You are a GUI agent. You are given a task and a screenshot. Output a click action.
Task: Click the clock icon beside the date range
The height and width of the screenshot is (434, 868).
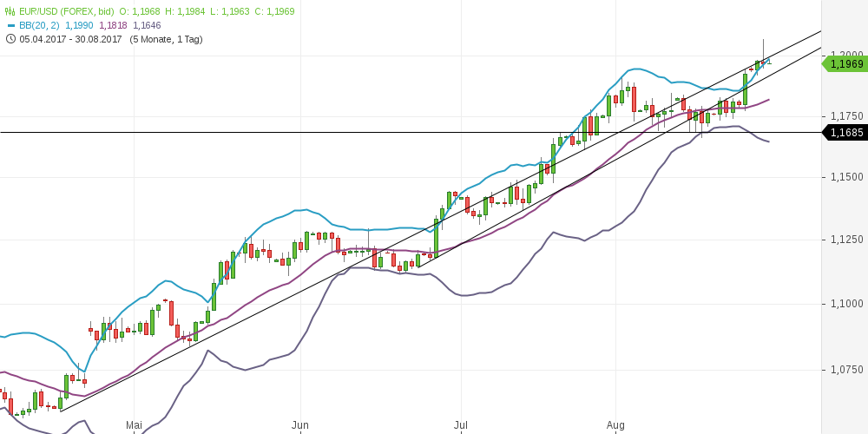[10, 39]
